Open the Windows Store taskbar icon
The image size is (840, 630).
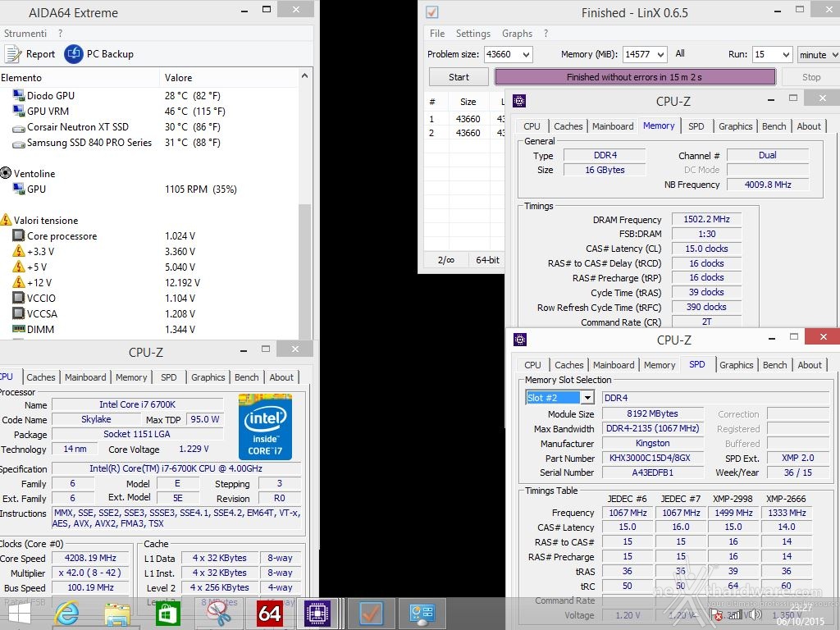[167, 614]
